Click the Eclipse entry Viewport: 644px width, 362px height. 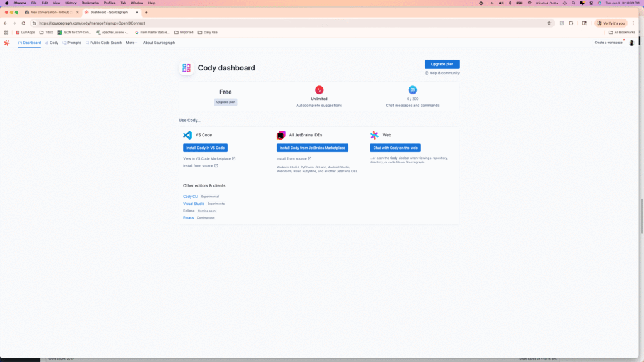189,211
